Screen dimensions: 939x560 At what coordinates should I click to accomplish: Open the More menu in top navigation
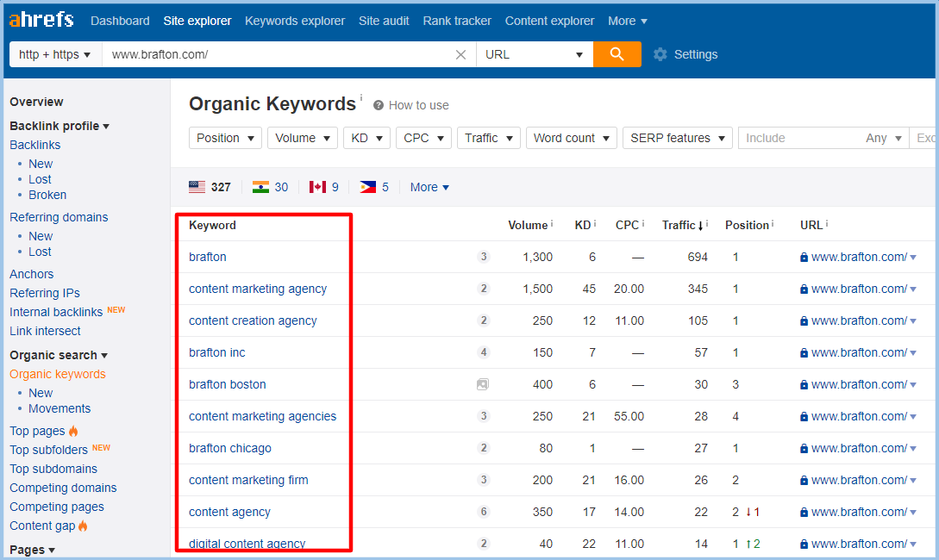pyautogui.click(x=628, y=21)
